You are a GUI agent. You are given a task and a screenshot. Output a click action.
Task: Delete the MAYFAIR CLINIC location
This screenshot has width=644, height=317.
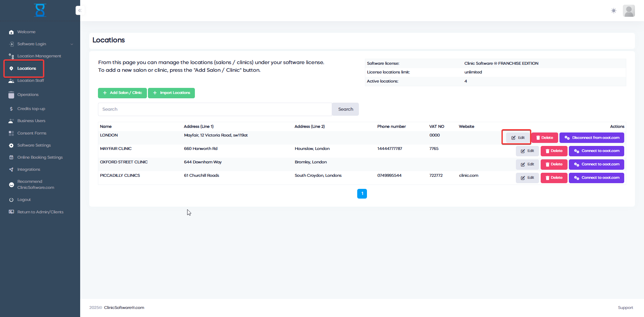pyautogui.click(x=554, y=151)
